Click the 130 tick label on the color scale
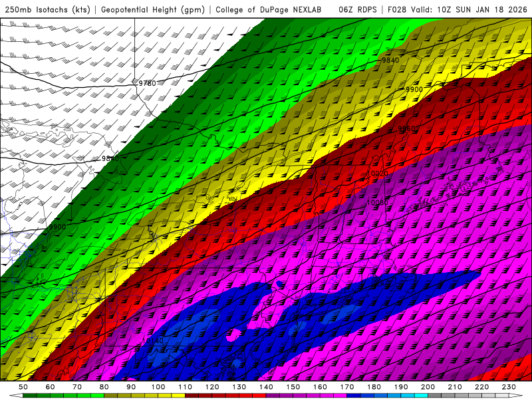The image size is (532, 399). click(239, 387)
